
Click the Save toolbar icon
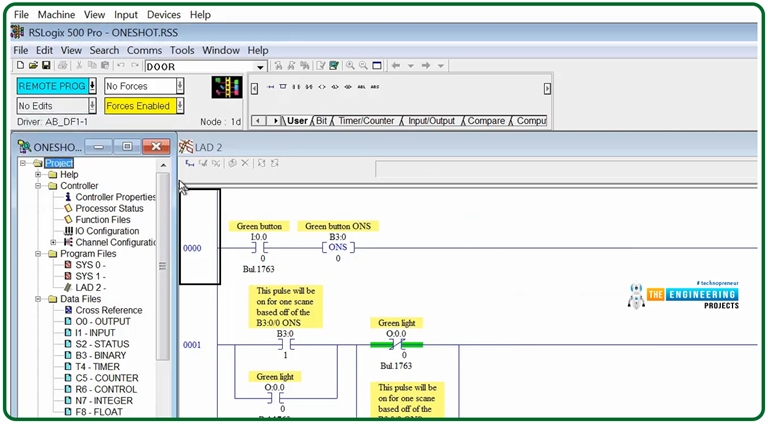[46, 66]
